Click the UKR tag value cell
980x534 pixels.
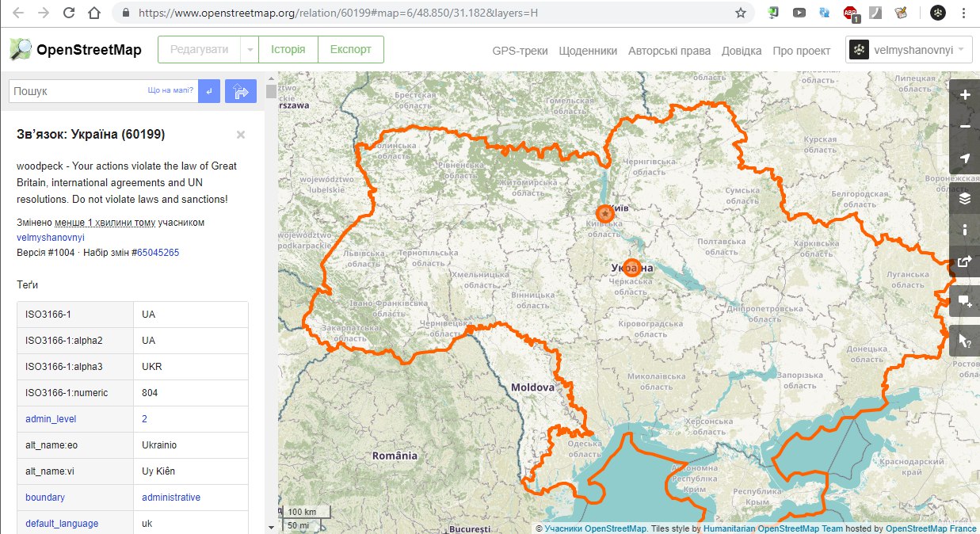(x=190, y=367)
